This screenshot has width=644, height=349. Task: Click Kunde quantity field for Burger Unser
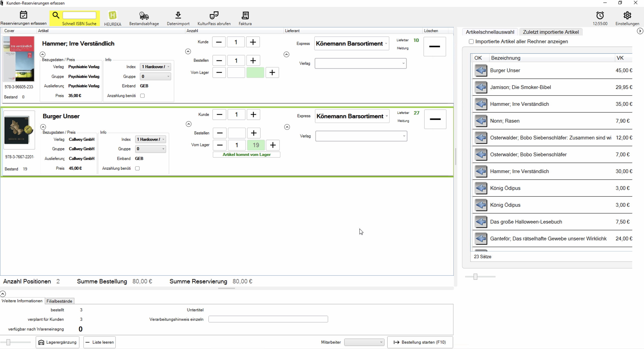pos(236,115)
